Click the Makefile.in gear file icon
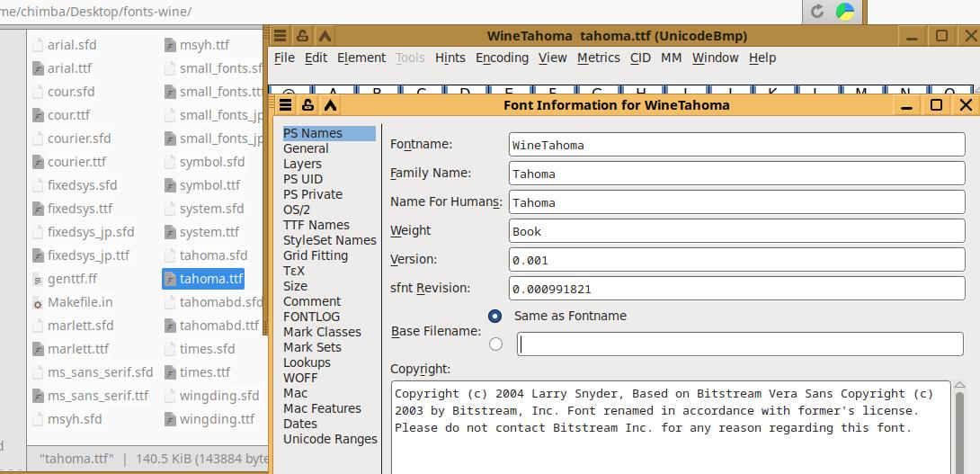980x474 pixels. pos(38,303)
